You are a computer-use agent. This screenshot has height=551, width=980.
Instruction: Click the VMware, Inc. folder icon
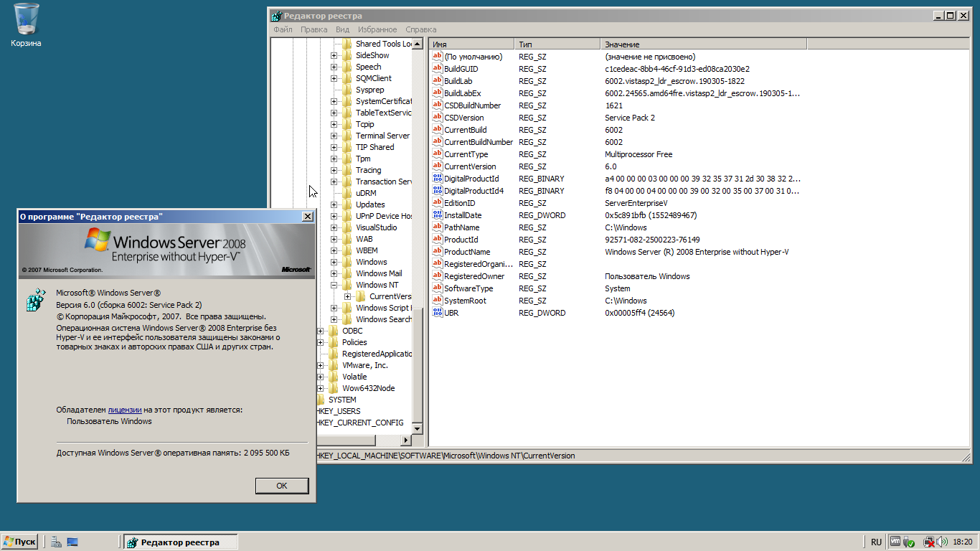point(334,365)
